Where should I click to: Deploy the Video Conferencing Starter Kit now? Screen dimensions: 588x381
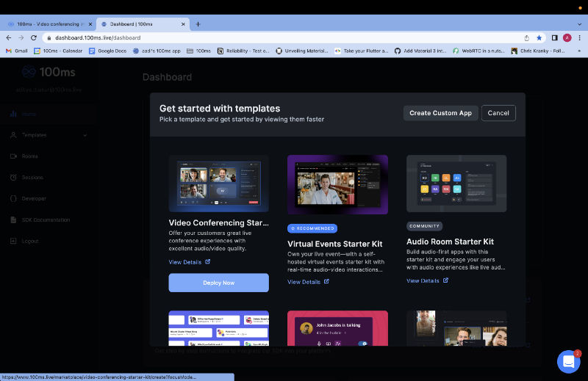[x=218, y=283]
